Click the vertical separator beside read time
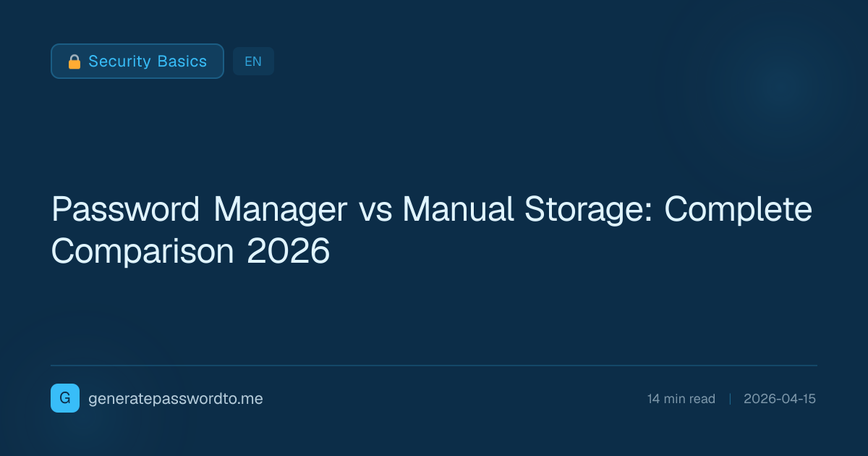868x456 pixels. point(730,399)
